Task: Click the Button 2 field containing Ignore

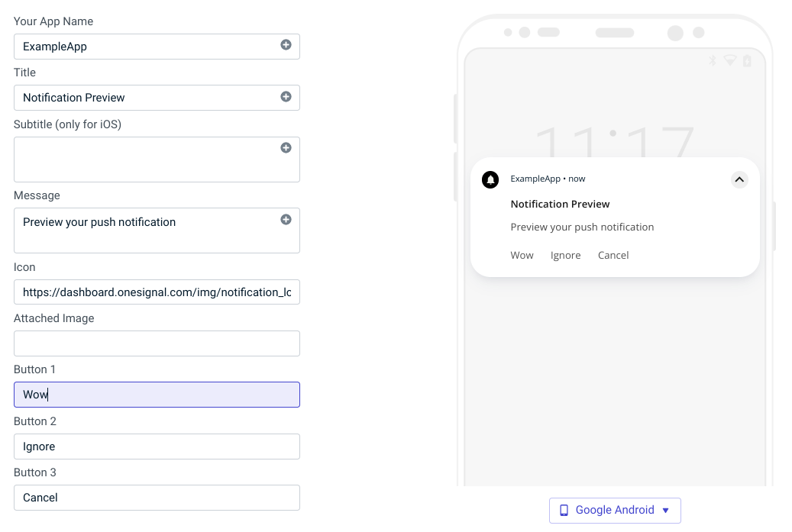Action: tap(157, 447)
